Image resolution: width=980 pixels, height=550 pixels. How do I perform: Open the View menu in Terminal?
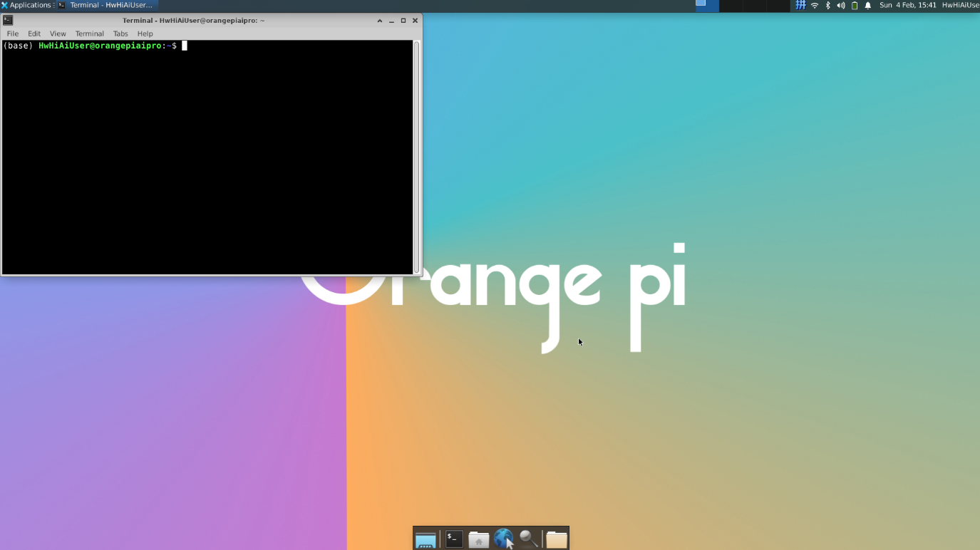[x=58, y=33]
